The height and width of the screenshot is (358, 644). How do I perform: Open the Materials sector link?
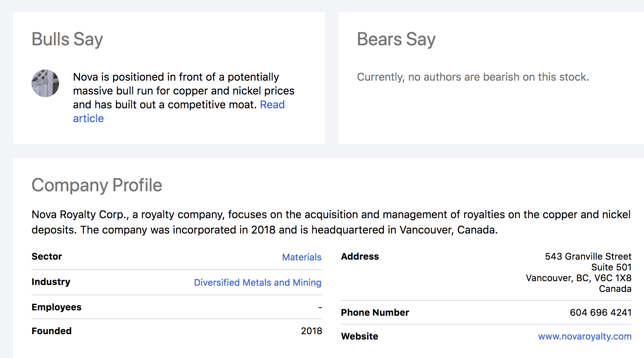[x=302, y=257]
